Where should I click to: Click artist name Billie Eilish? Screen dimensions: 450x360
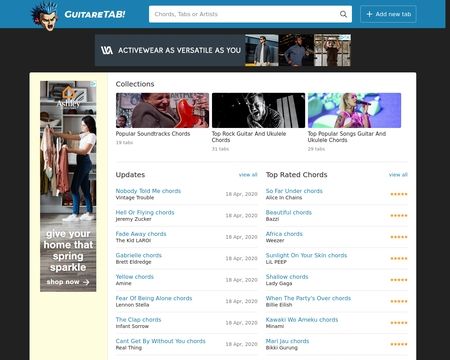click(279, 305)
